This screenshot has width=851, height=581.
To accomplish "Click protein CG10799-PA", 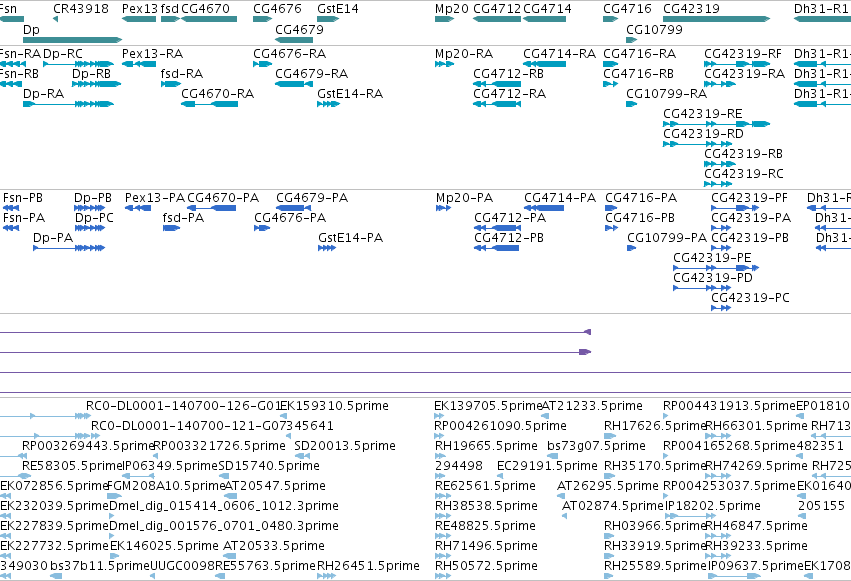I will pyautogui.click(x=667, y=238).
